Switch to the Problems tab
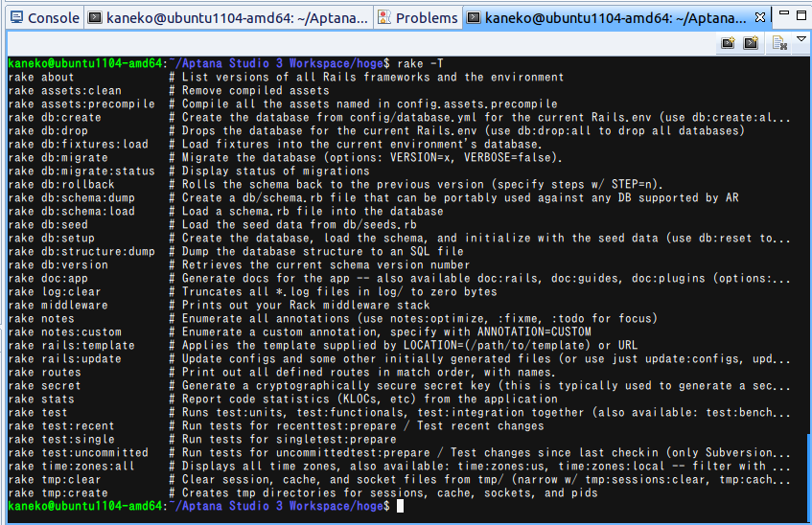This screenshot has height=525, width=812. [418, 18]
